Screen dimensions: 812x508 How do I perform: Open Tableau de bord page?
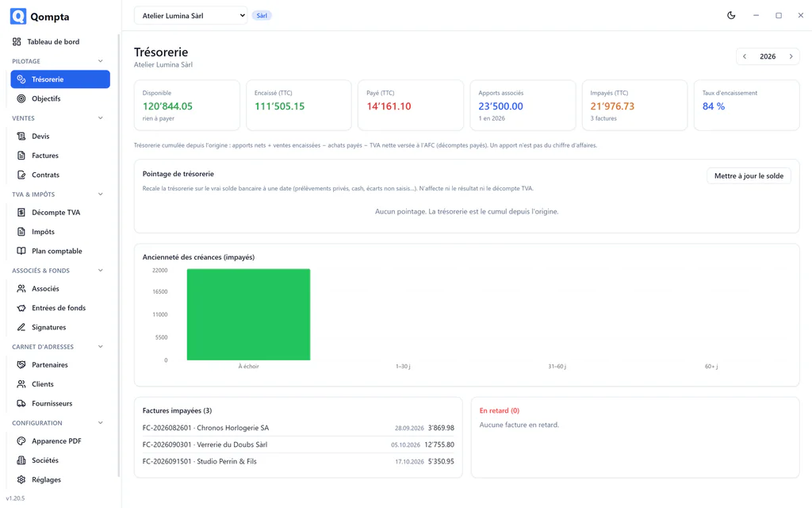point(60,41)
